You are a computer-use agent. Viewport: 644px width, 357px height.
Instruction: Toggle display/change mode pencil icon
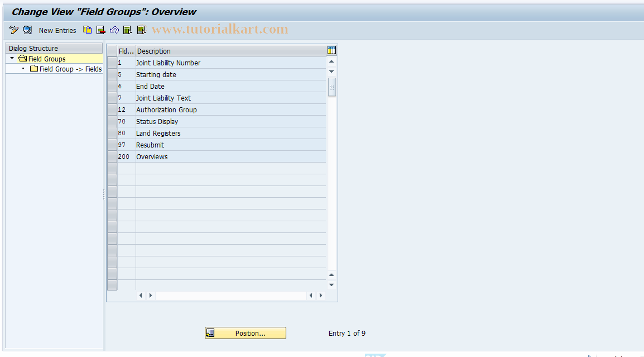(x=13, y=30)
